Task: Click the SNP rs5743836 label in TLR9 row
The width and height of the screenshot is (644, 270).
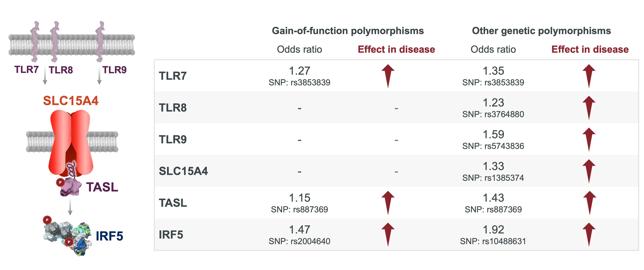Action: 493,146
